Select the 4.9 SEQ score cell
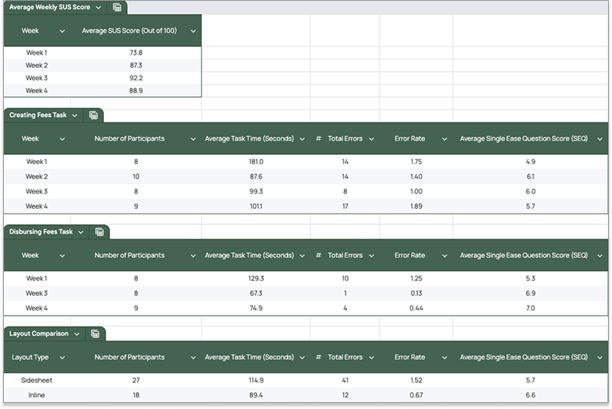Image resolution: width=612 pixels, height=409 pixels. point(530,162)
